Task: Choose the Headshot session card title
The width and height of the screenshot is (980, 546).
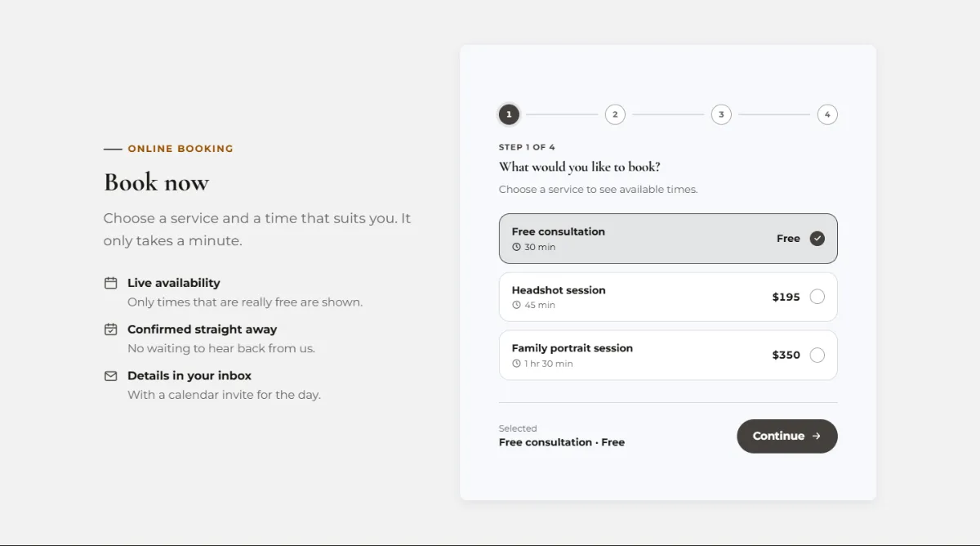Action: tap(559, 290)
